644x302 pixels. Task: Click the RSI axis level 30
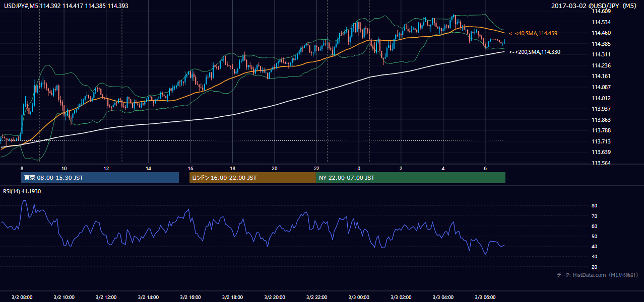click(595, 257)
